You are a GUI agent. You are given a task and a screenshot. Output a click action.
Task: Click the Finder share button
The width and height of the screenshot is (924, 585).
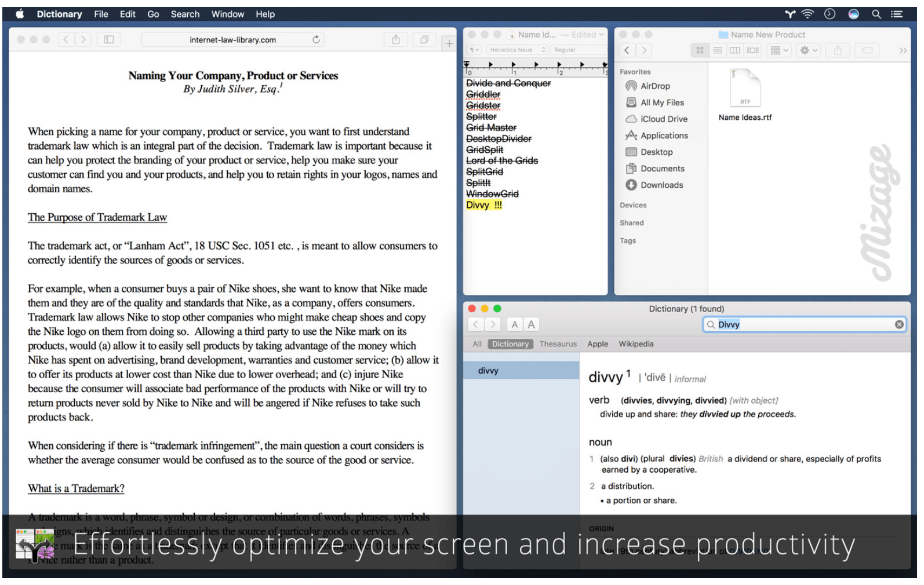(x=837, y=50)
